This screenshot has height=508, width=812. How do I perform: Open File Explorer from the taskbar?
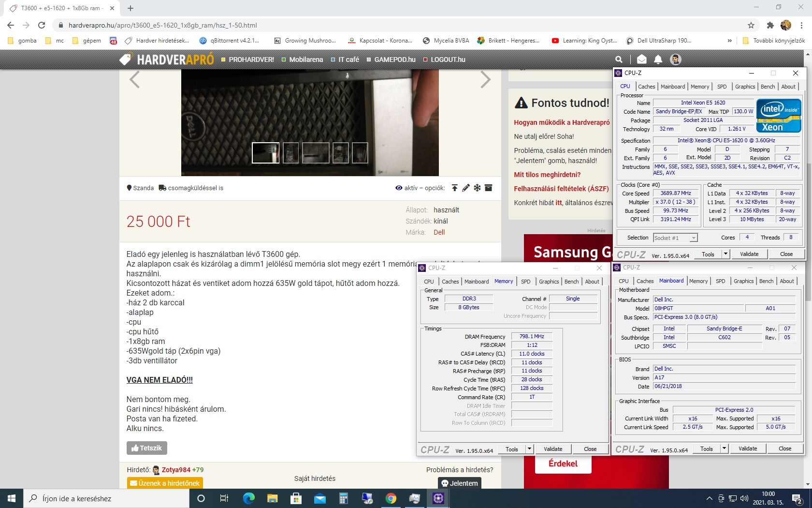(272, 498)
